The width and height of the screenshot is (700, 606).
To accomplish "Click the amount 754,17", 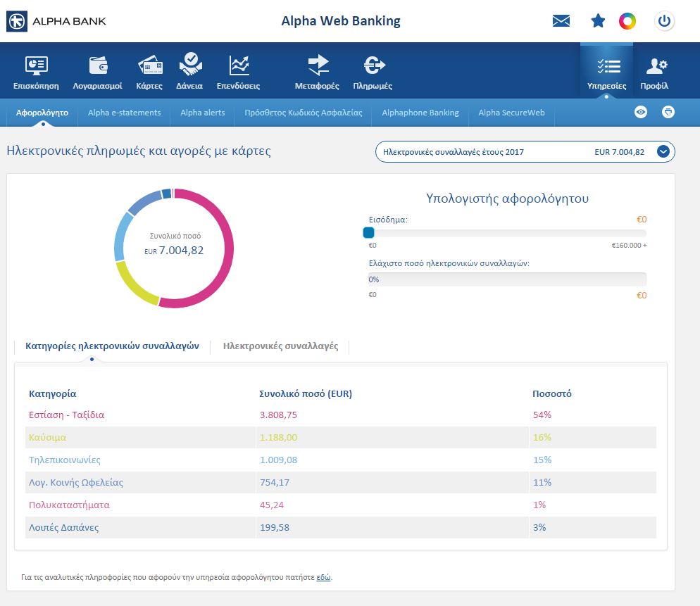I will click(x=274, y=482).
